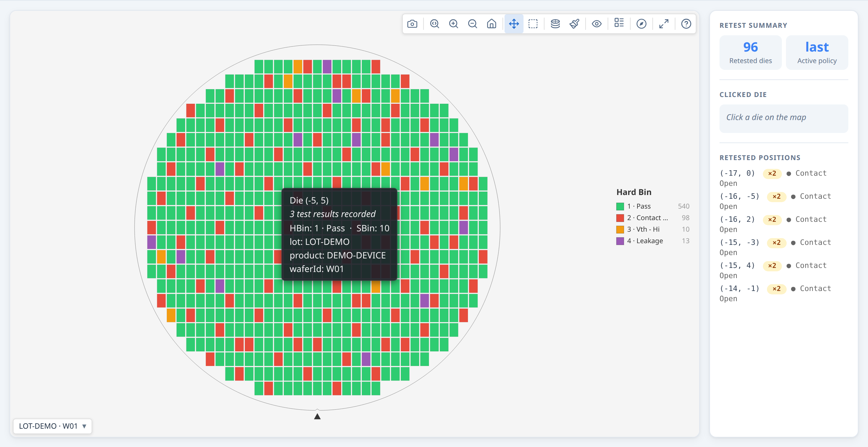Reset view with the home icon
This screenshot has height=447, width=868.
tap(492, 24)
